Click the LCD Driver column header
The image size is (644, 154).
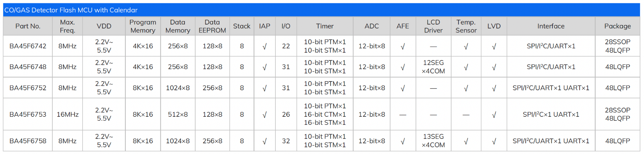point(433,26)
